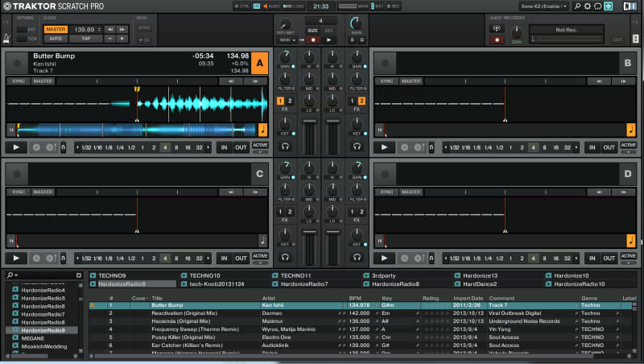Toggle Deck B keylock note icon
This screenshot has height=364, width=644.
tap(631, 130)
